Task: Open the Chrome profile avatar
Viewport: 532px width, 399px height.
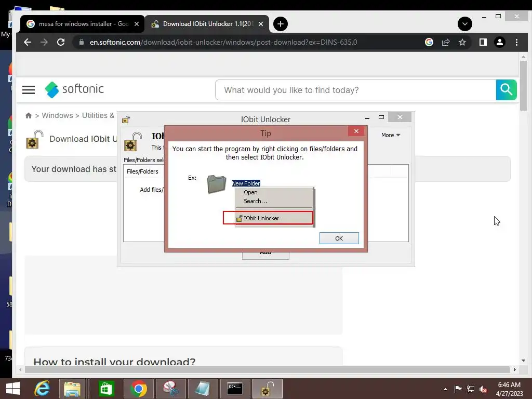Action: (x=499, y=42)
